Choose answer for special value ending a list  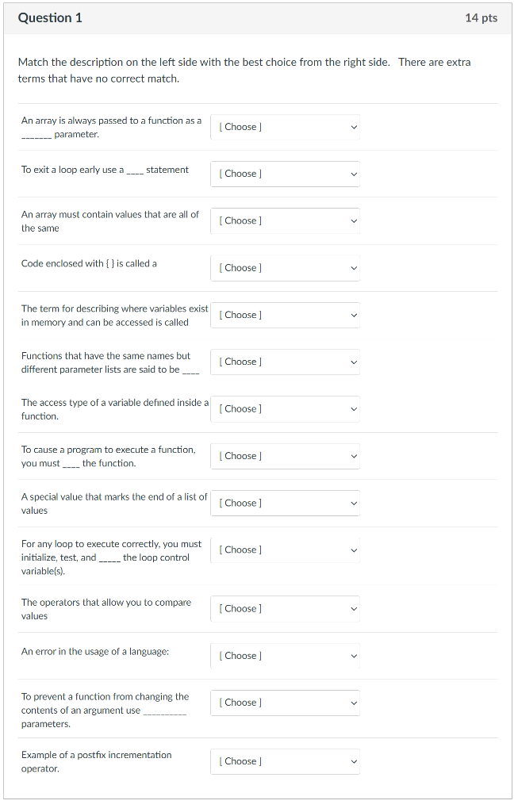[x=285, y=503]
